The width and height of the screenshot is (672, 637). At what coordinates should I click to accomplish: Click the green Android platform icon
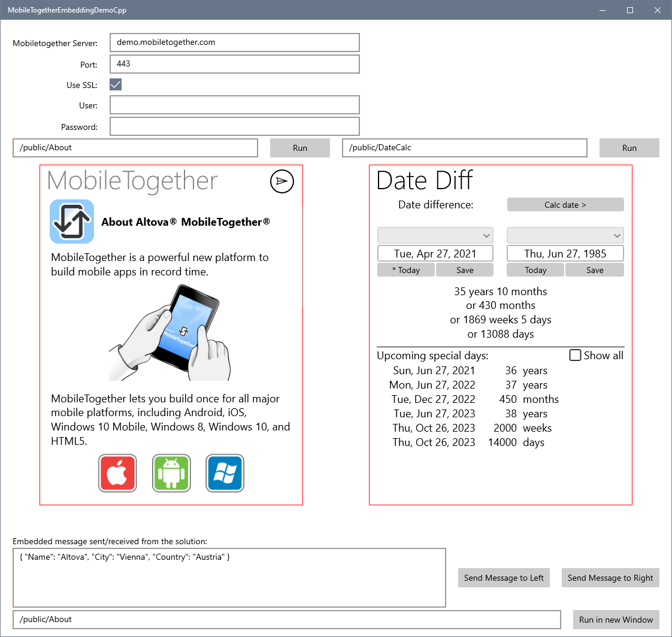click(x=171, y=473)
